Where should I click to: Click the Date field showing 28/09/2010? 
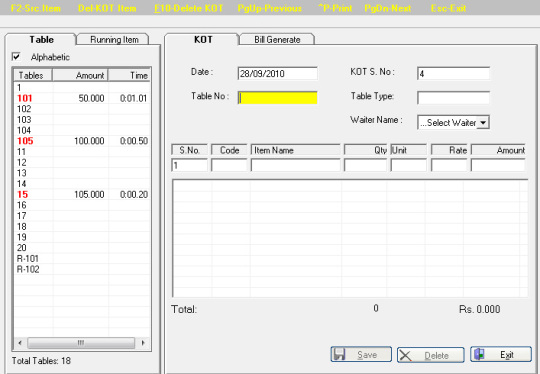tap(278, 73)
